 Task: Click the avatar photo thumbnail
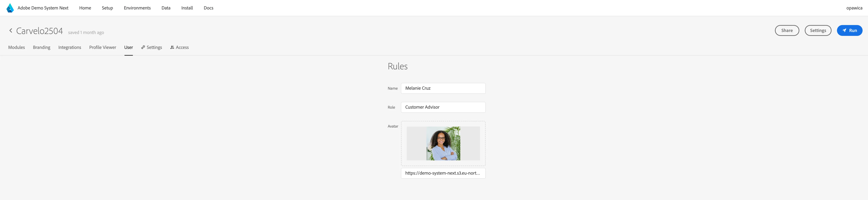click(x=443, y=143)
